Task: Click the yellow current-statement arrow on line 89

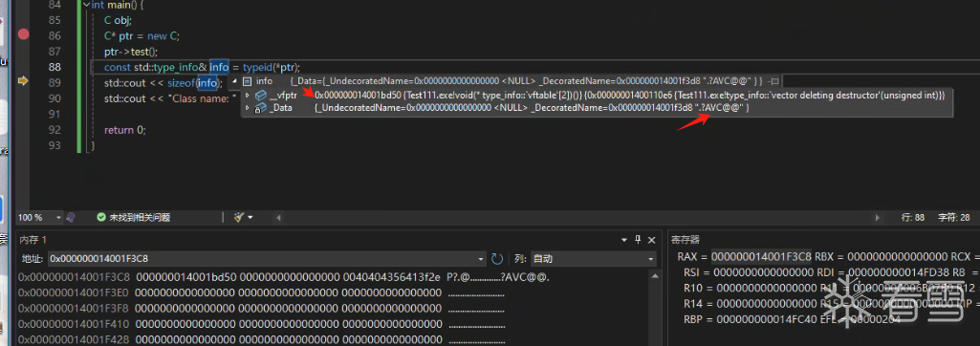Action: coord(23,81)
